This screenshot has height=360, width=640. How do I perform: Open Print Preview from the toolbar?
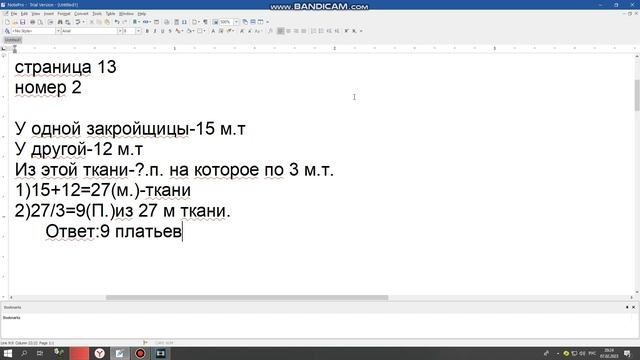(40, 22)
